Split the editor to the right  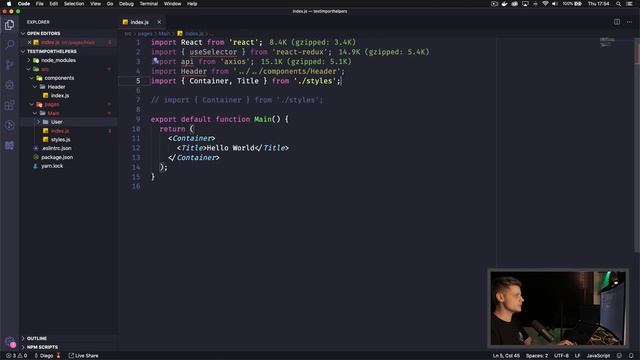(x=617, y=22)
